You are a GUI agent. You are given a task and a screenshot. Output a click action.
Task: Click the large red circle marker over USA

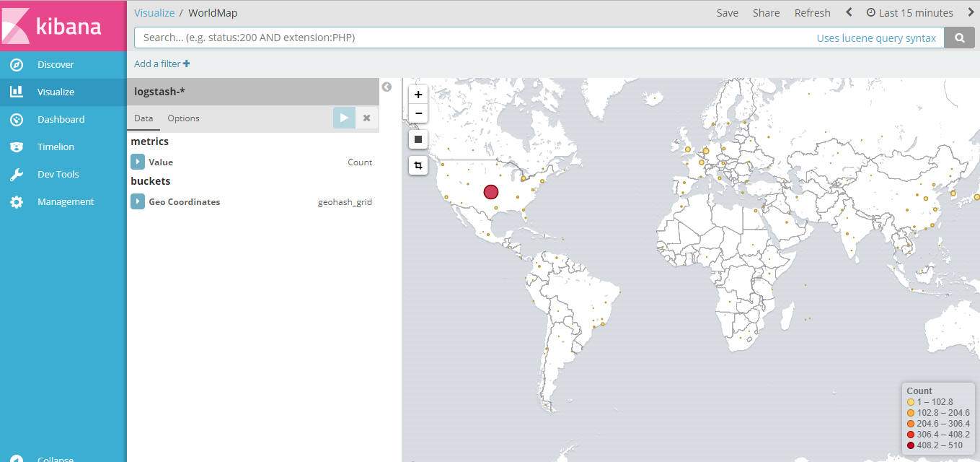491,191
